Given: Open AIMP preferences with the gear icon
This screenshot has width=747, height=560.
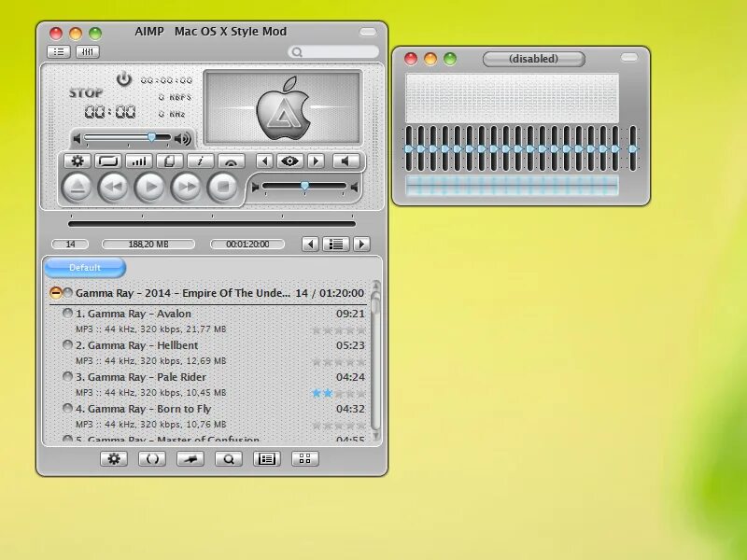Looking at the screenshot, I should [77, 161].
